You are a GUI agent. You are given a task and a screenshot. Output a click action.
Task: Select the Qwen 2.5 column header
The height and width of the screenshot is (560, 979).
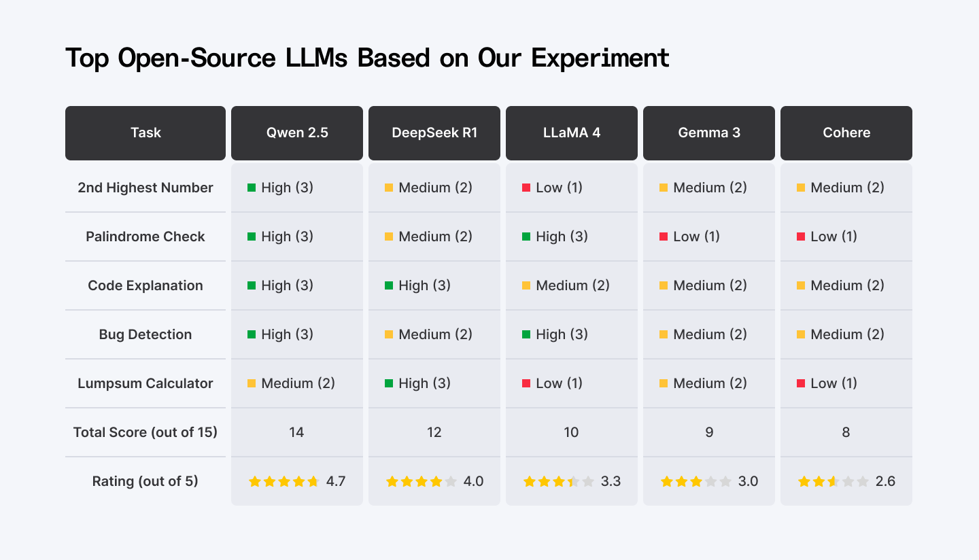tap(297, 133)
